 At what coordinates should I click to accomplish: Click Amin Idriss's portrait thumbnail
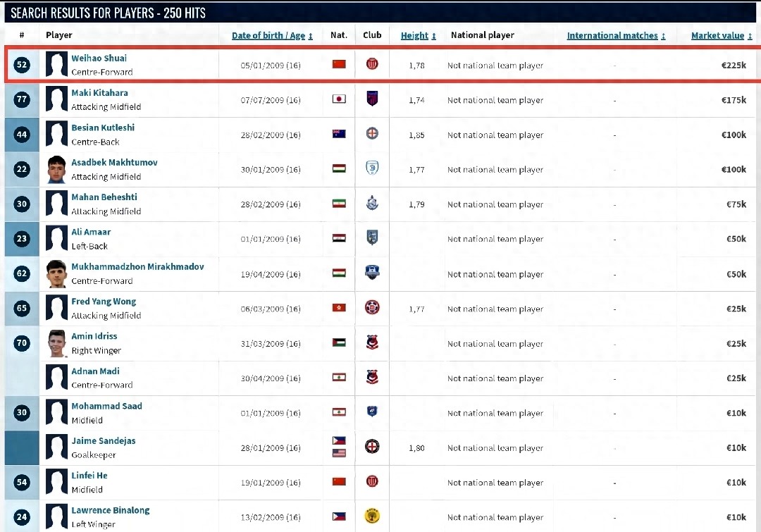click(x=56, y=344)
